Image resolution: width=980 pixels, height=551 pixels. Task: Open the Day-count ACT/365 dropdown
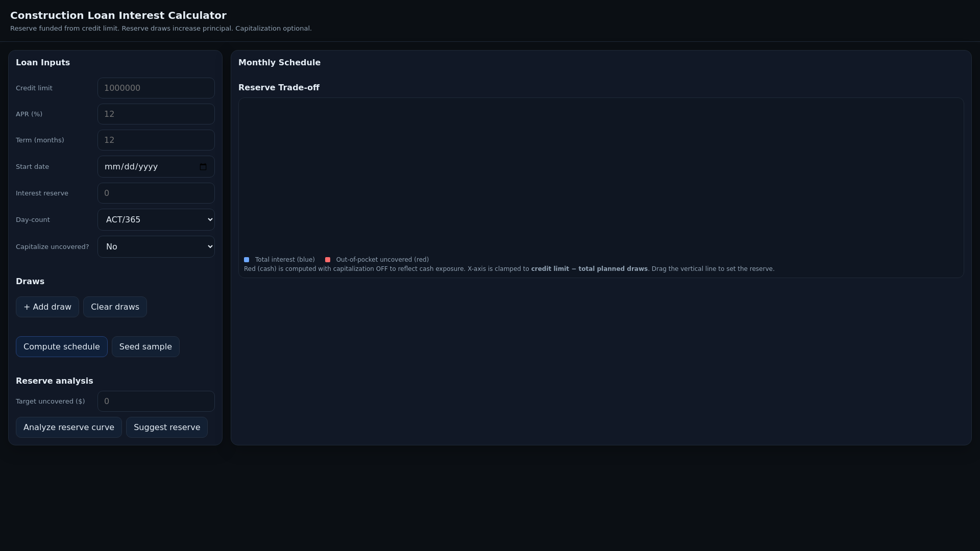(156, 219)
